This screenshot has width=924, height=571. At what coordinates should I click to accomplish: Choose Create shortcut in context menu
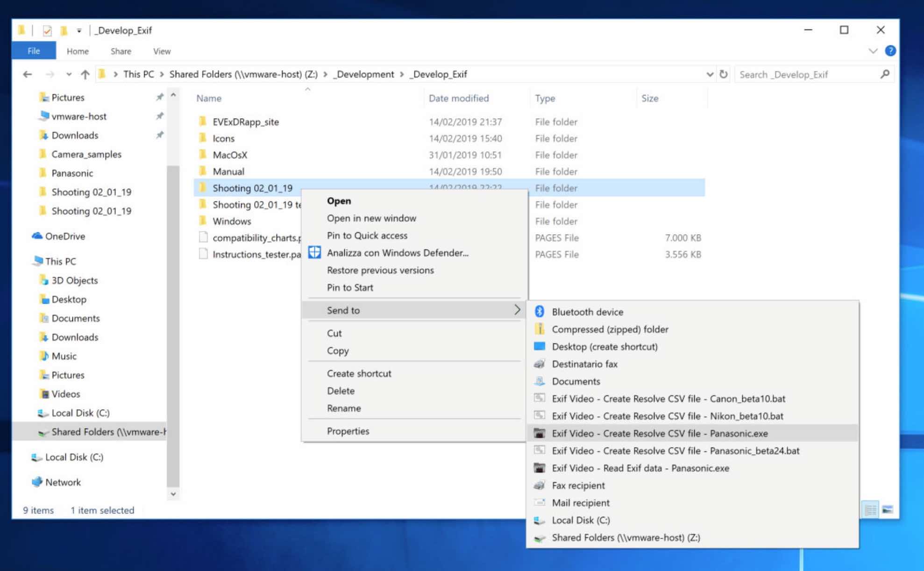(x=359, y=373)
